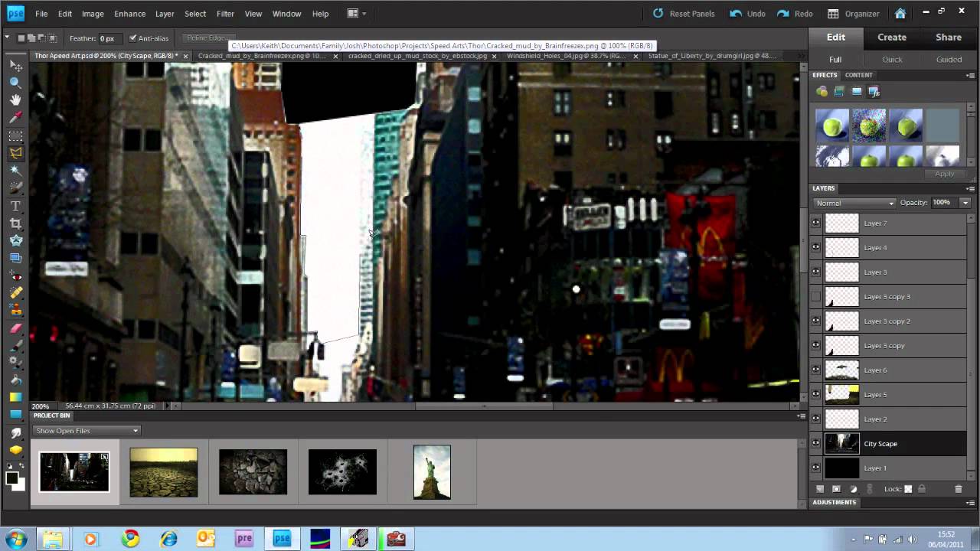Viewport: 980px width, 551px height.
Task: Select the Spot Healing Brush tool
Action: pyautogui.click(x=15, y=292)
